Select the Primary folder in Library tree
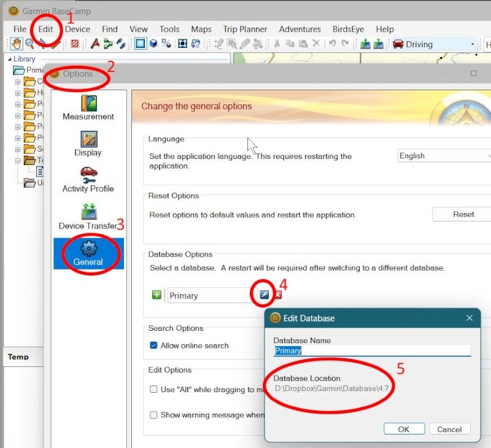Screen dimensions: 491x448 click(x=28, y=70)
